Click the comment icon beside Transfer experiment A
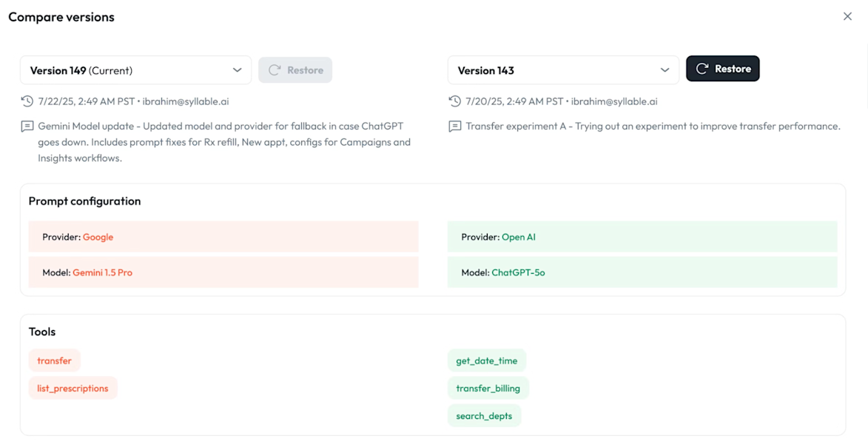868x444 pixels. coord(455,127)
